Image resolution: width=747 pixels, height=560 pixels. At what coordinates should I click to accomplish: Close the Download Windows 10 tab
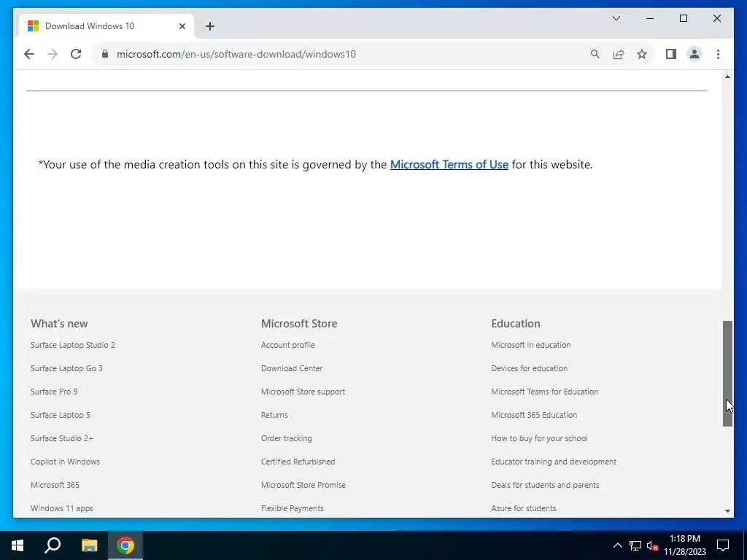coord(182,26)
